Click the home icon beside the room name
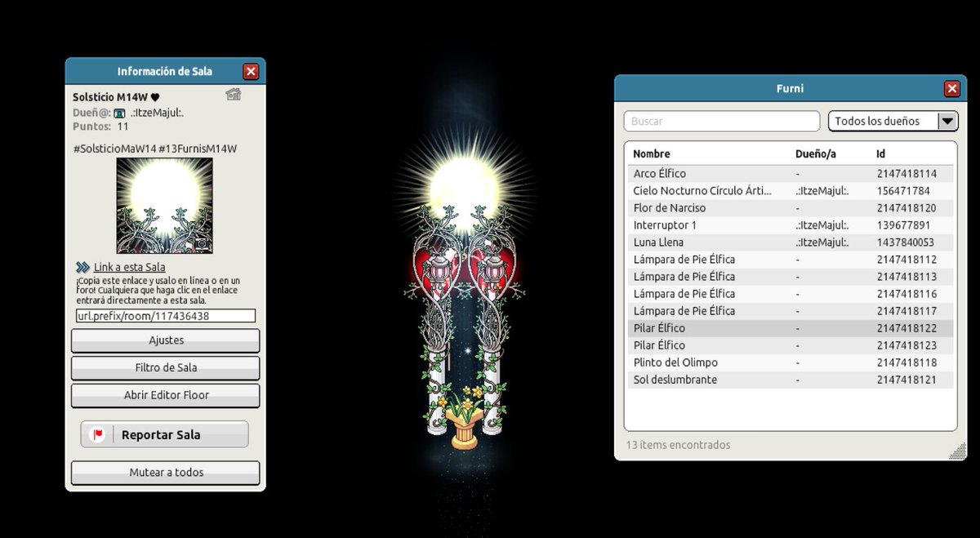 pyautogui.click(x=234, y=95)
